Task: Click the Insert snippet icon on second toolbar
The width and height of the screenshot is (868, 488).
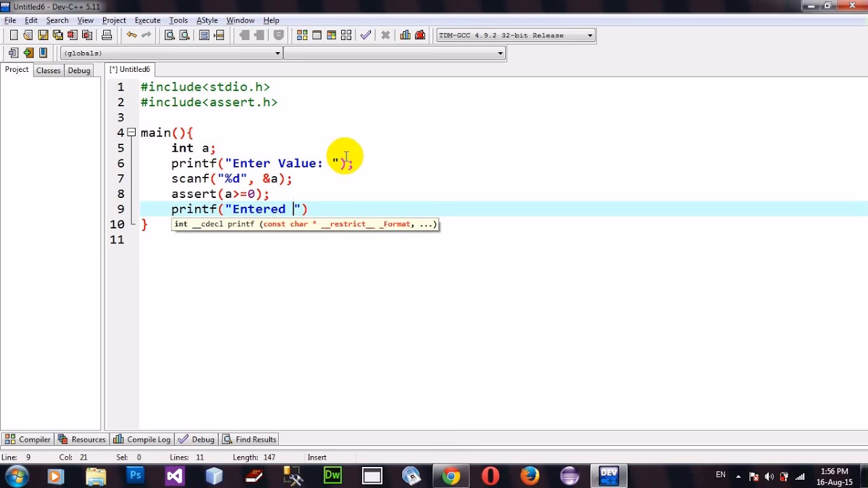Action: (14, 53)
